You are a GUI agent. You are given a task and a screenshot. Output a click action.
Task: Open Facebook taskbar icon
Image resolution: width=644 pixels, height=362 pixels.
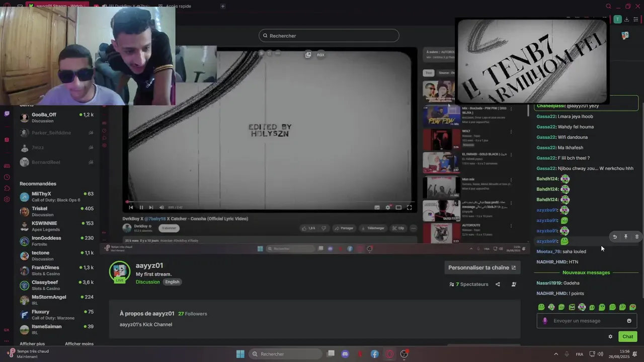point(375,354)
